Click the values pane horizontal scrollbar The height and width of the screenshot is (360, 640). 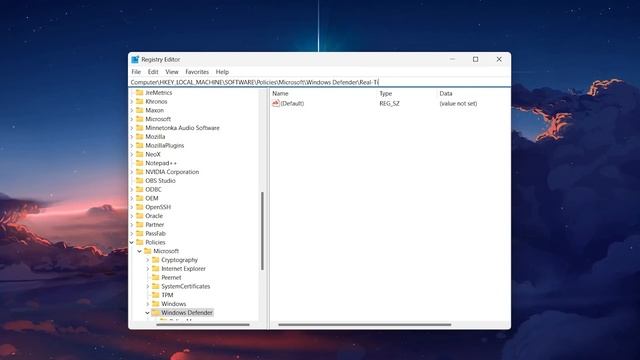tap(365, 325)
